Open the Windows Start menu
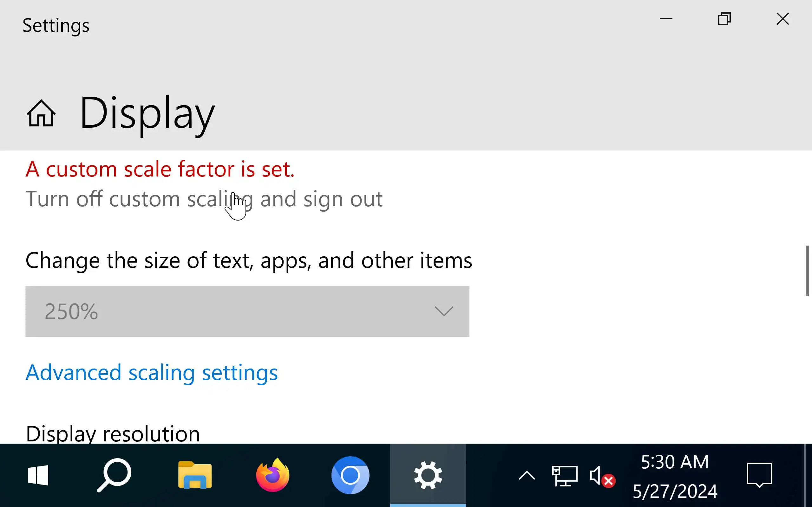 click(38, 475)
